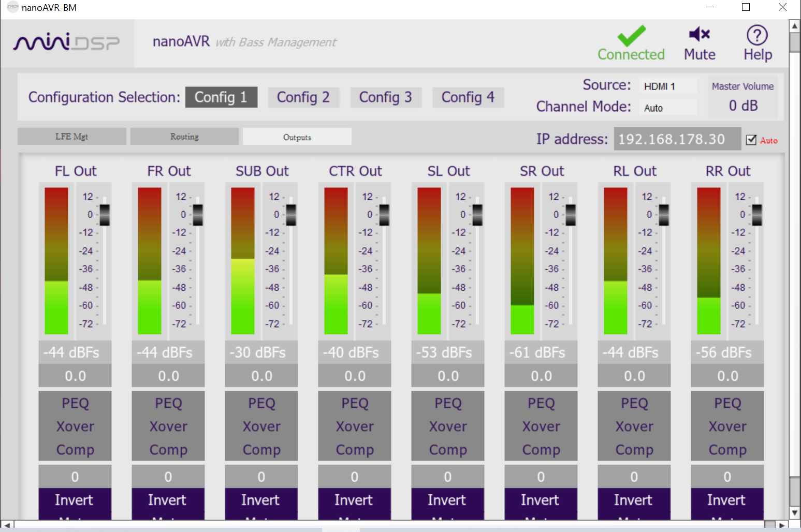The width and height of the screenshot is (801, 532).
Task: Click the SL Out -53 dBFs level readout
Action: pyautogui.click(x=448, y=352)
